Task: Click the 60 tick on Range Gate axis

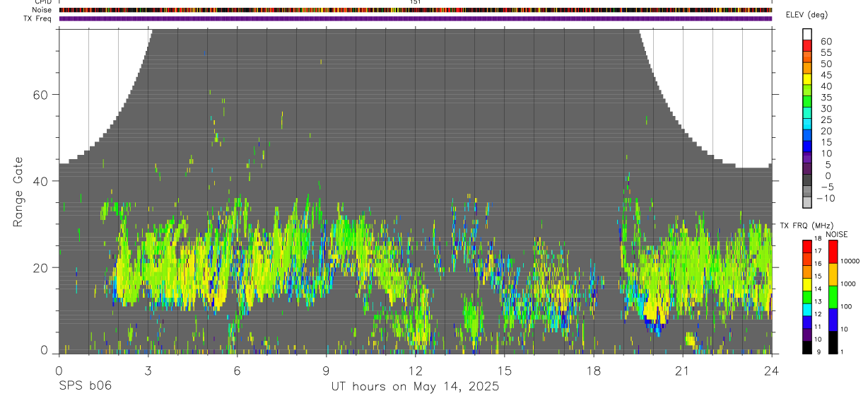Action: tap(42, 94)
